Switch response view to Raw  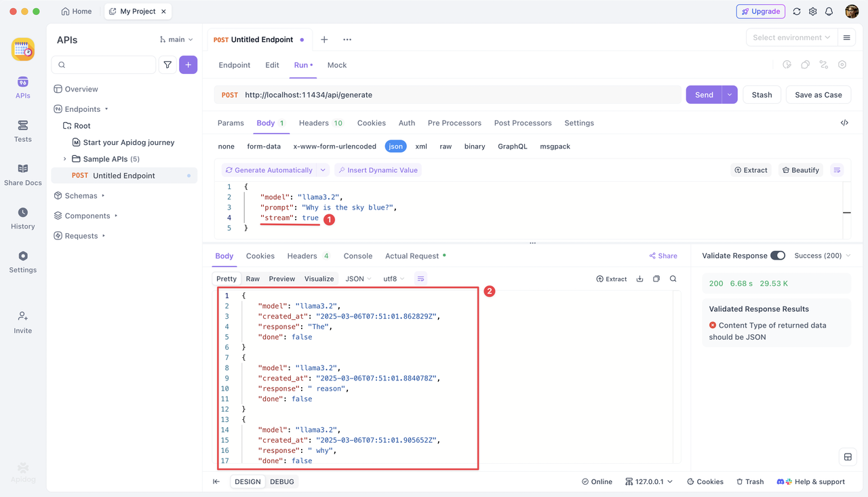point(253,279)
